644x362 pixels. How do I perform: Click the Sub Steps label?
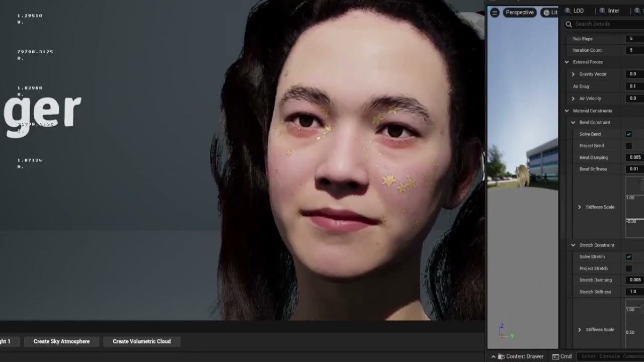583,39
